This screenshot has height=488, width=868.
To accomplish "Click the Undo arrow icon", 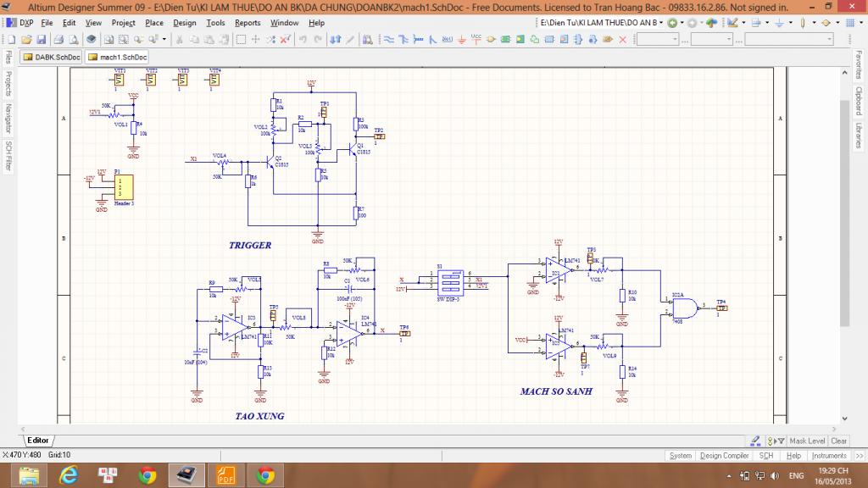I will 303,39.
